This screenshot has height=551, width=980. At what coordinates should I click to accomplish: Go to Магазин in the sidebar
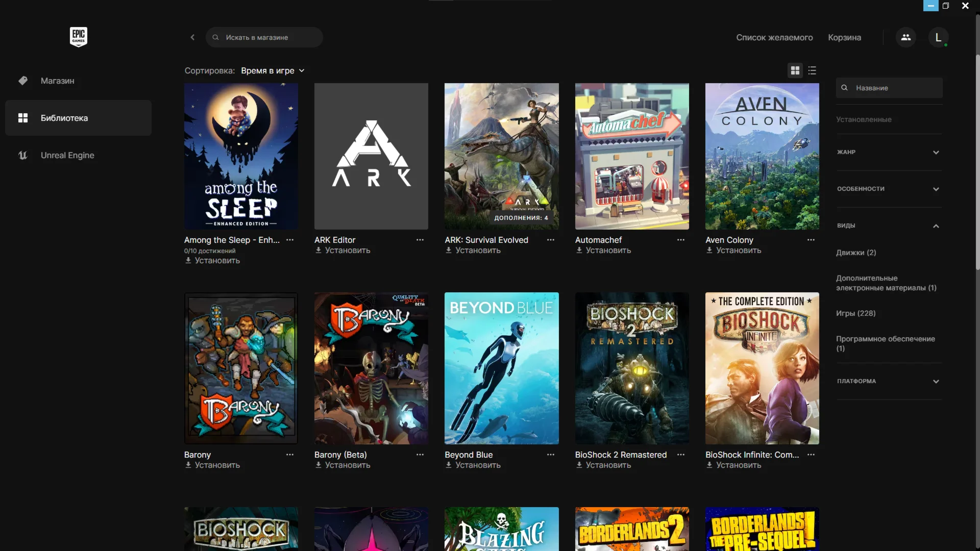point(57,81)
